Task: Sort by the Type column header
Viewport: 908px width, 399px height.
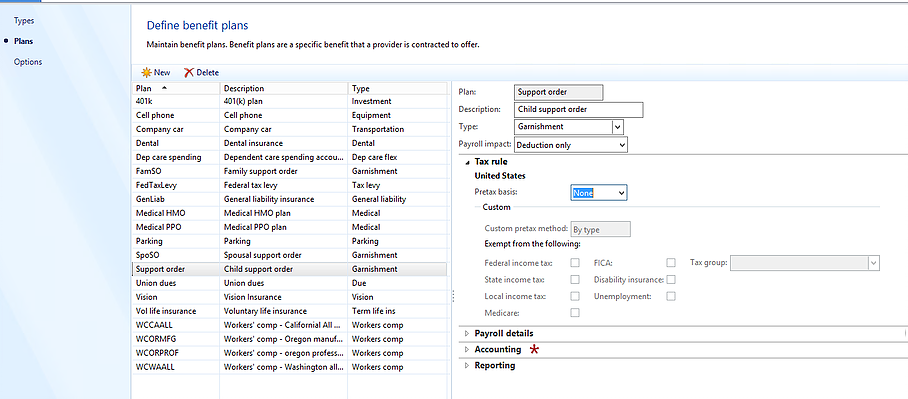Action: [397, 89]
